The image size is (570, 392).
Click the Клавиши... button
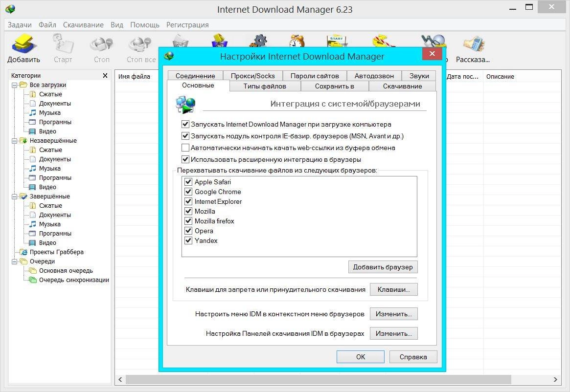point(394,289)
